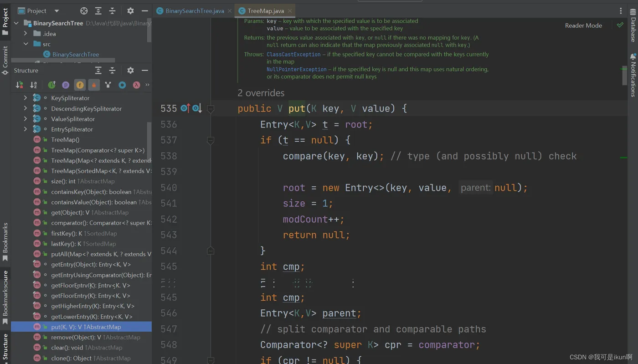Collapse all in Project panel

click(112, 11)
